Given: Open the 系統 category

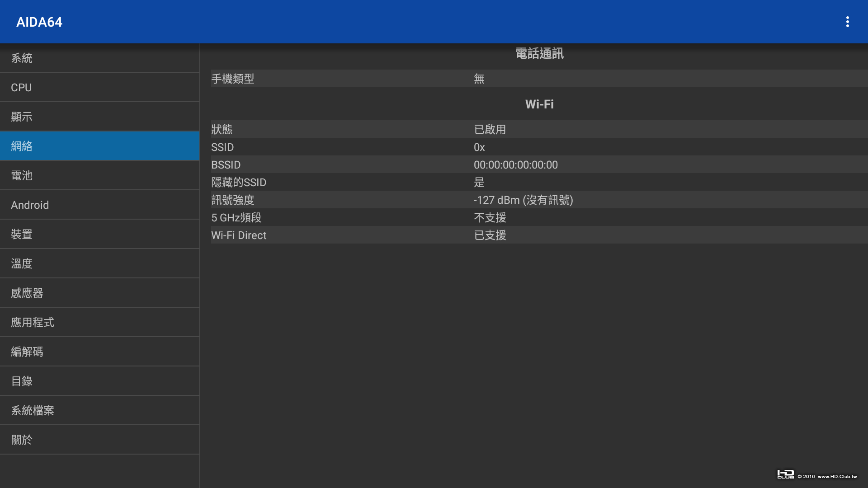Looking at the screenshot, I should click(x=99, y=58).
